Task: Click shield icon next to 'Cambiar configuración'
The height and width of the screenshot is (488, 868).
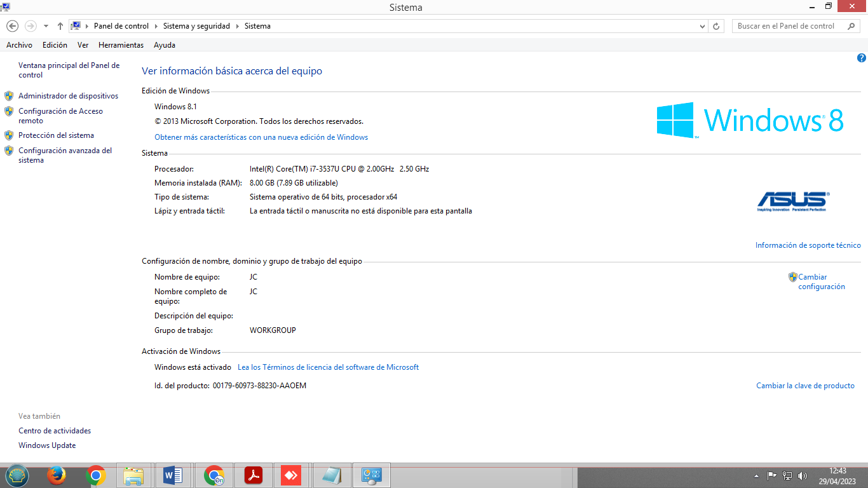Action: (x=792, y=277)
